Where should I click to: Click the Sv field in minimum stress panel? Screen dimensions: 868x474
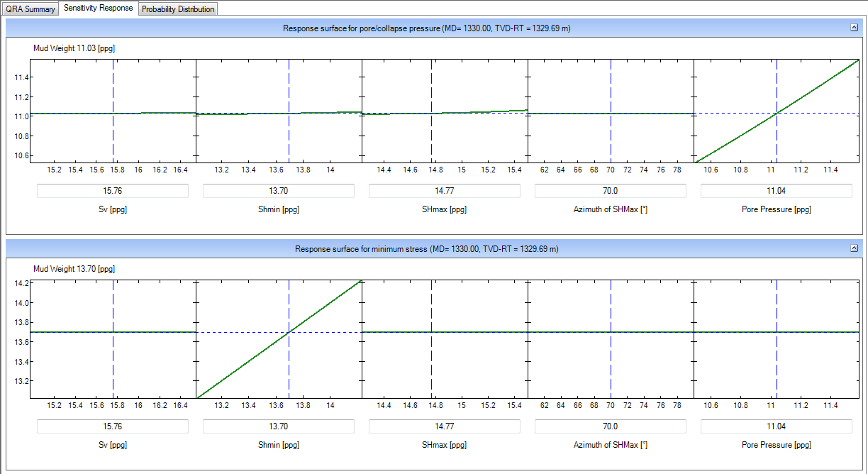click(113, 426)
